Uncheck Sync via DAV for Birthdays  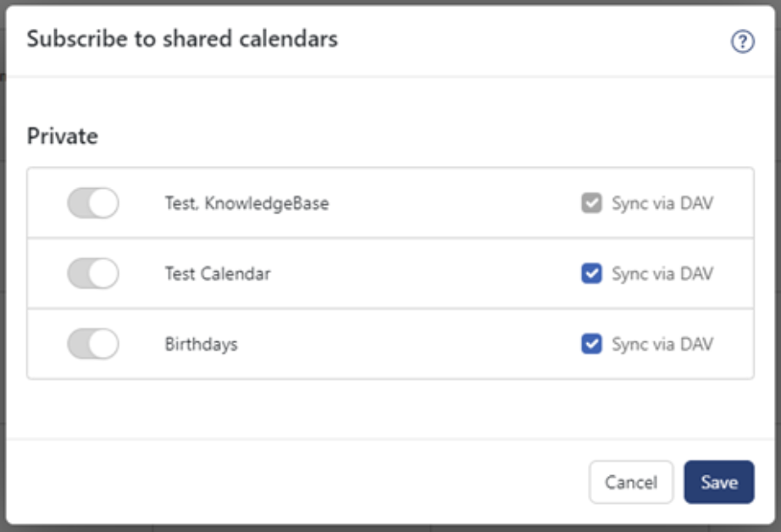click(591, 344)
